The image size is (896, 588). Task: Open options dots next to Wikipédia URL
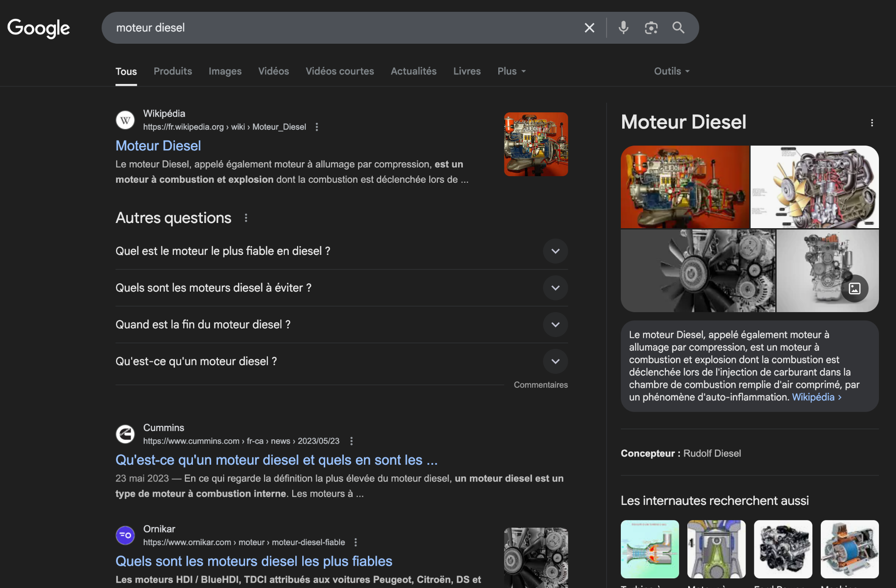point(317,127)
